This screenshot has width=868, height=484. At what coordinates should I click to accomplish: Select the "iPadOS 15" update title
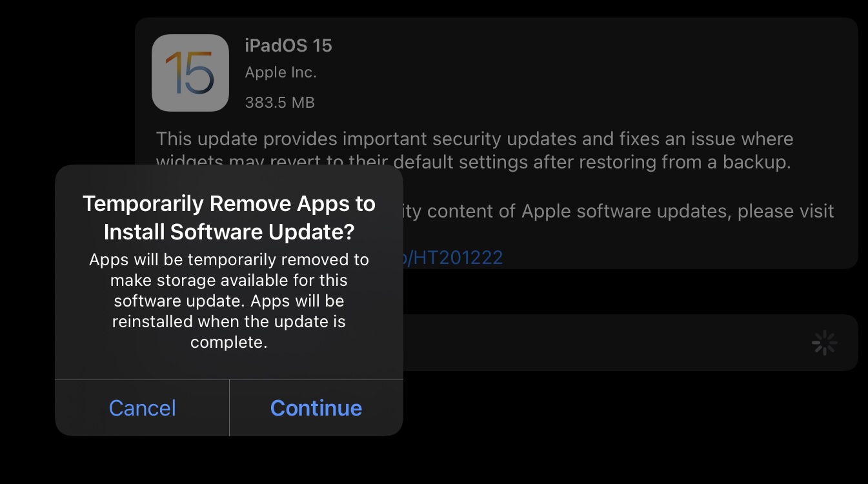point(288,46)
